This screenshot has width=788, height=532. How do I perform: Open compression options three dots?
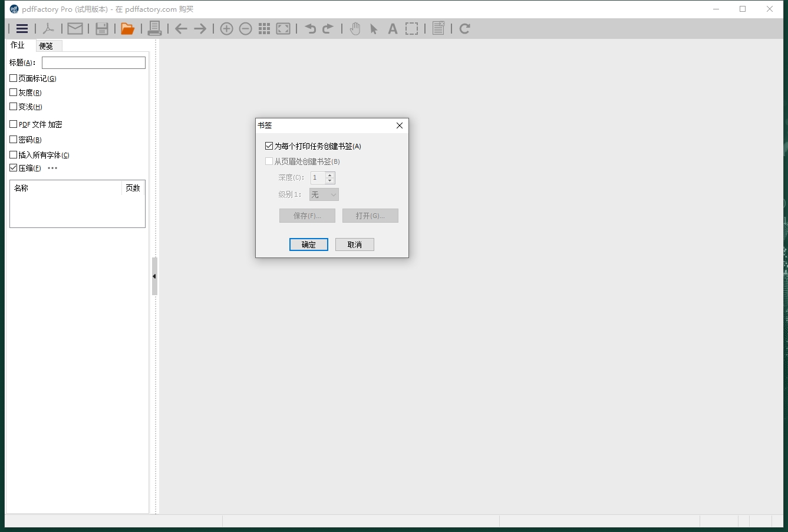(x=52, y=168)
